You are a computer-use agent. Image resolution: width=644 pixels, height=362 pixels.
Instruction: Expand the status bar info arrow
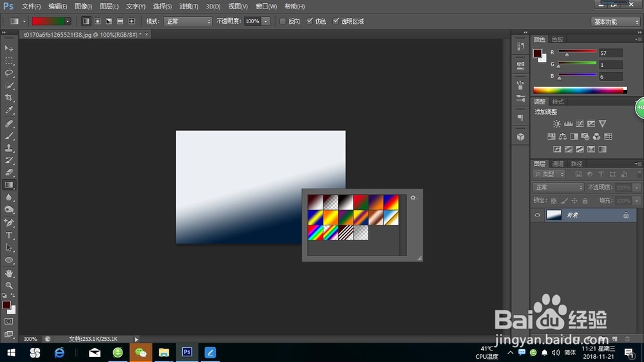(x=137, y=339)
